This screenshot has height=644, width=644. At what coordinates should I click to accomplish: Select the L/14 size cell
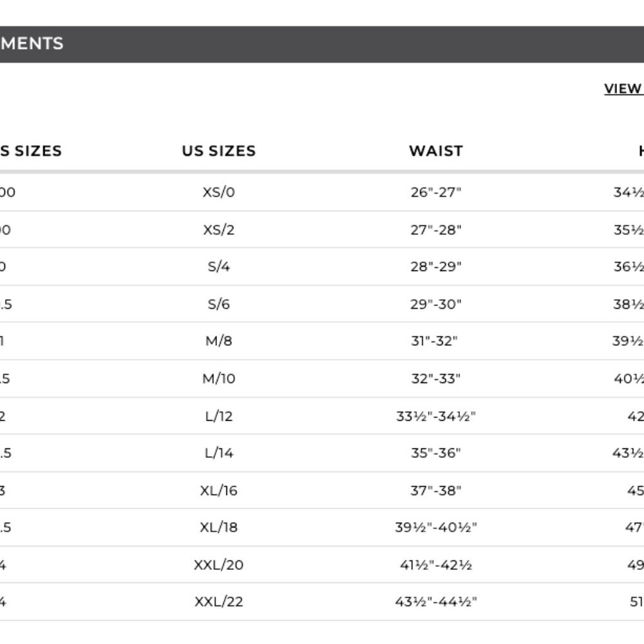click(218, 453)
